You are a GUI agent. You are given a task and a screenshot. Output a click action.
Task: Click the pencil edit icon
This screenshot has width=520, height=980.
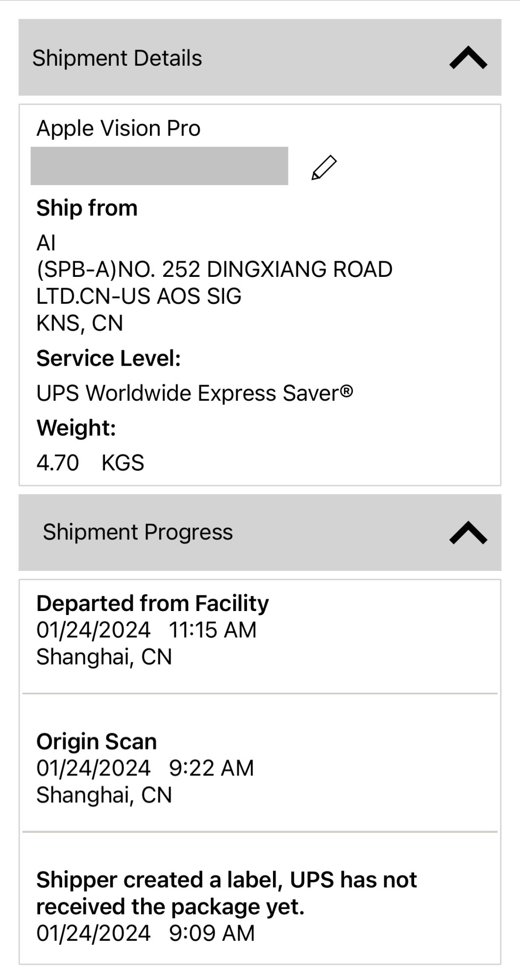[324, 168]
